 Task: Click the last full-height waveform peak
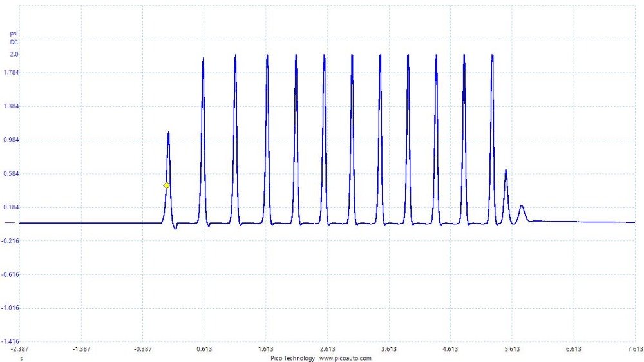click(x=493, y=57)
